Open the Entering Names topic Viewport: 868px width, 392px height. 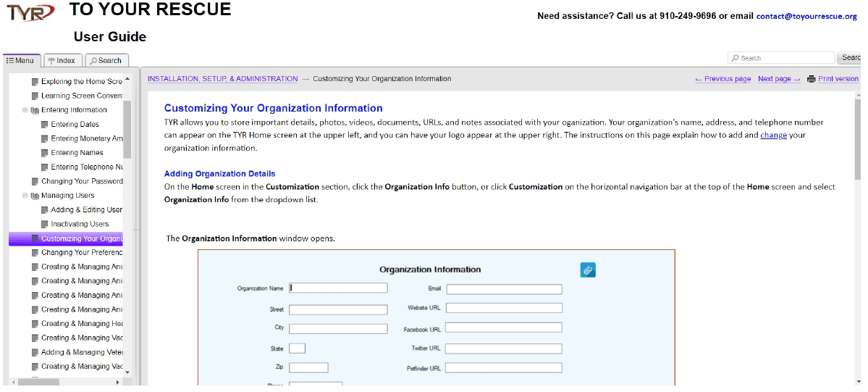point(77,152)
